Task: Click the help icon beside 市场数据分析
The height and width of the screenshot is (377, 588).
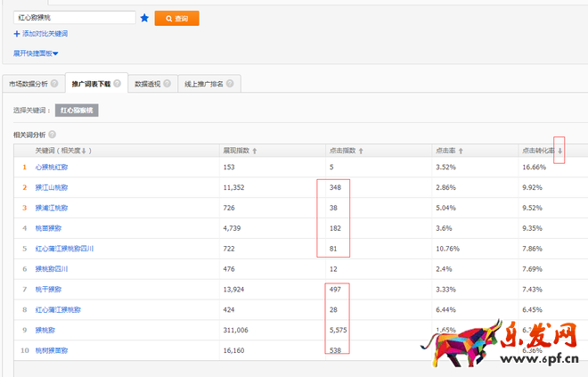Action: [x=54, y=84]
